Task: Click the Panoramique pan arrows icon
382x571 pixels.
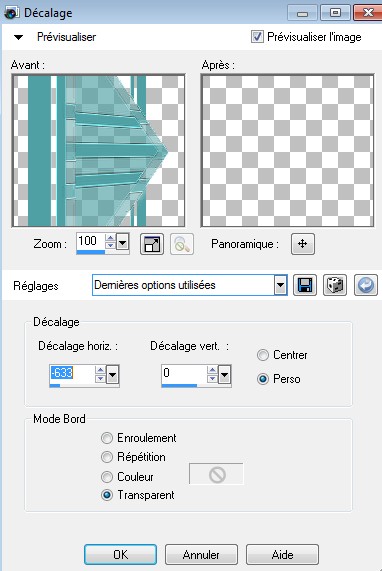Action: 303,244
